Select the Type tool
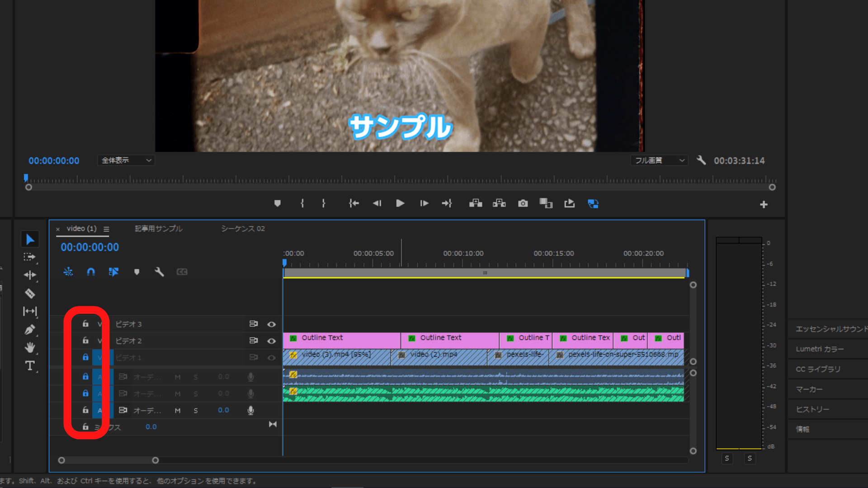This screenshot has width=868, height=488. tap(30, 366)
